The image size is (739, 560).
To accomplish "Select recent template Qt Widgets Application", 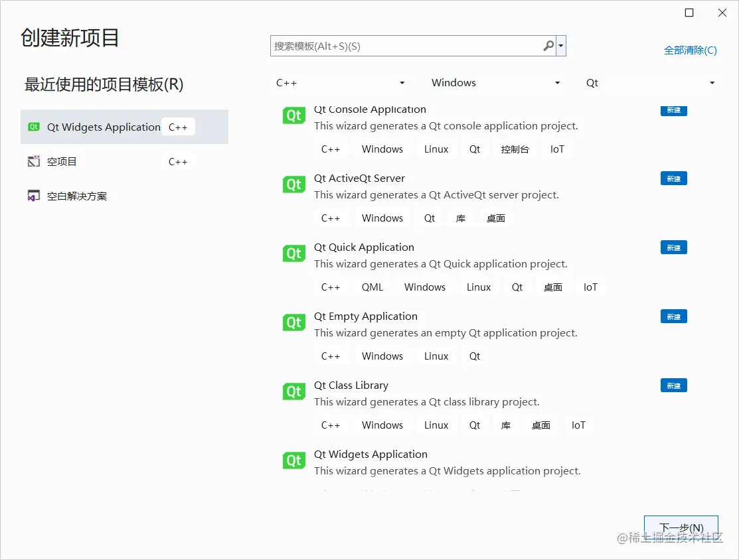I will pos(124,127).
